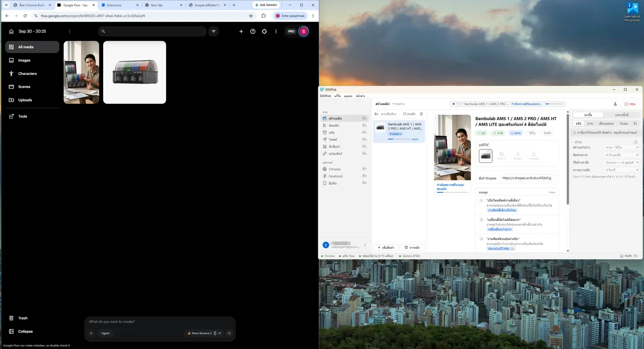Switch scope to เฉพาะชิ้นนี้ toggle
Viewport: 644px width, 349px height.
[x=622, y=115]
